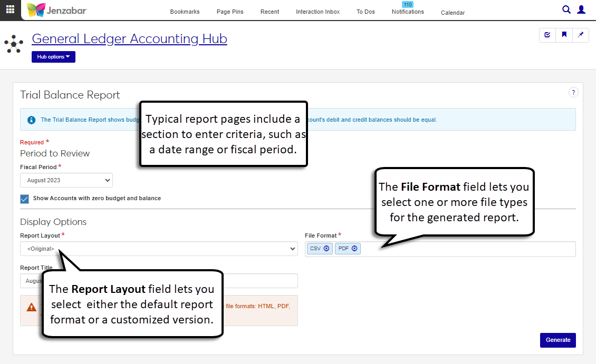The image size is (596, 364).
Task: Click the hub network icon beside title
Action: pyautogui.click(x=13, y=44)
